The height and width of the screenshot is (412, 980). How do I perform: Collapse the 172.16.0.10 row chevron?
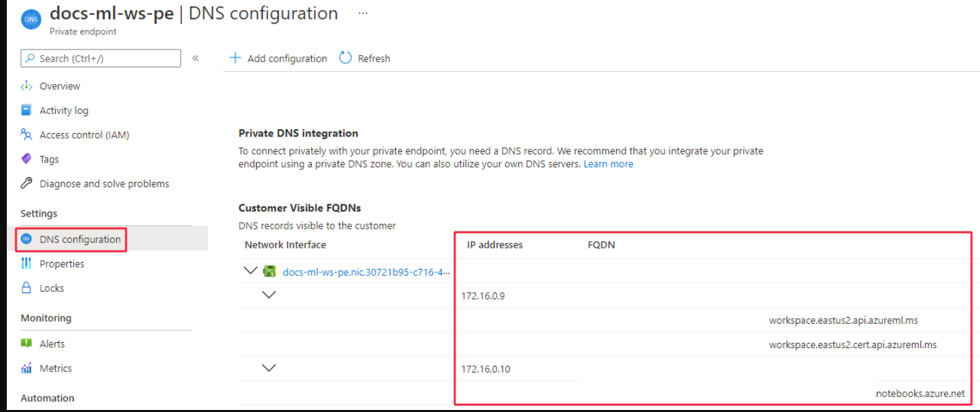pyautogui.click(x=269, y=369)
